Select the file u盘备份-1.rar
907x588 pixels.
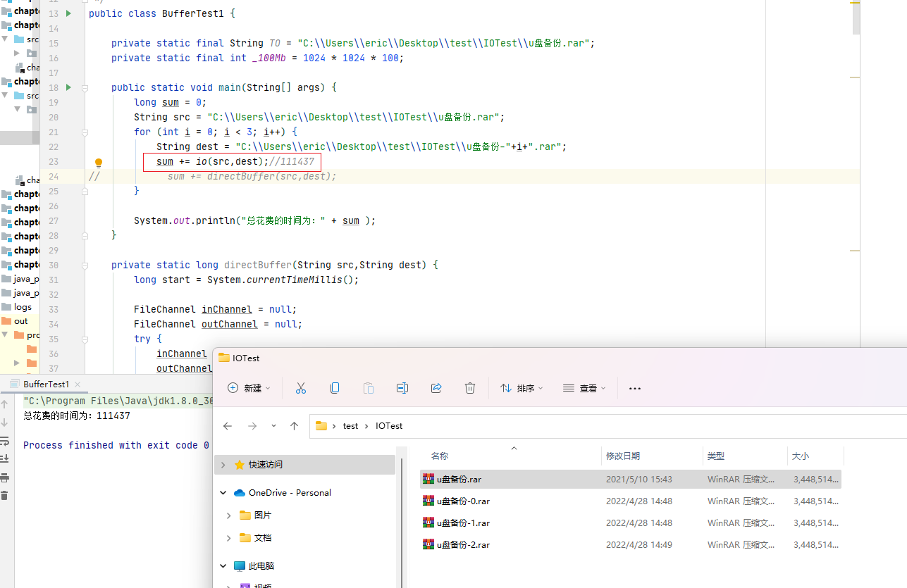[x=463, y=523]
